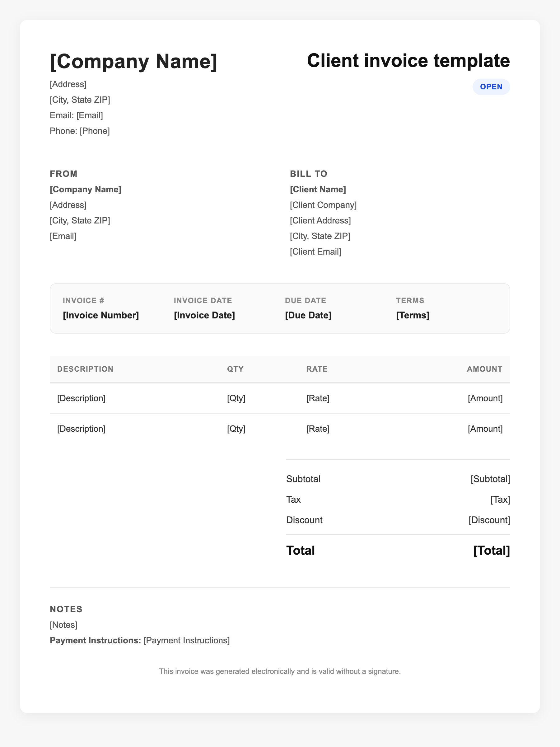This screenshot has width=560, height=747.
Task: Click the [Notes] placeholder text
Action: pyautogui.click(x=63, y=625)
